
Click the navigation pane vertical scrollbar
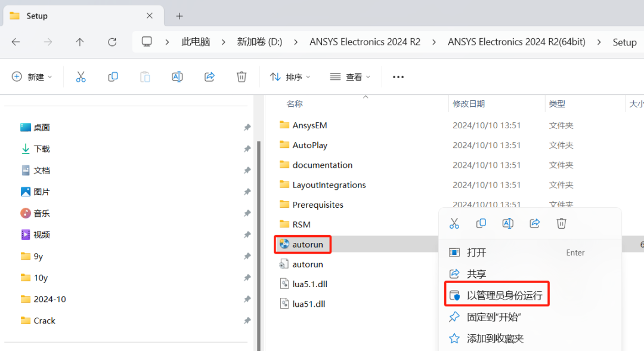[259, 247]
